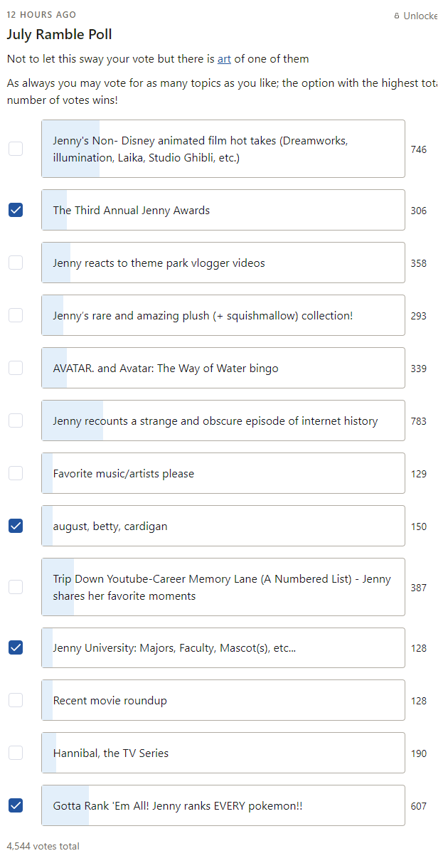Tick the theme park vlogger videos checkbox
Screen dimensions: 448x868
pos(16,263)
